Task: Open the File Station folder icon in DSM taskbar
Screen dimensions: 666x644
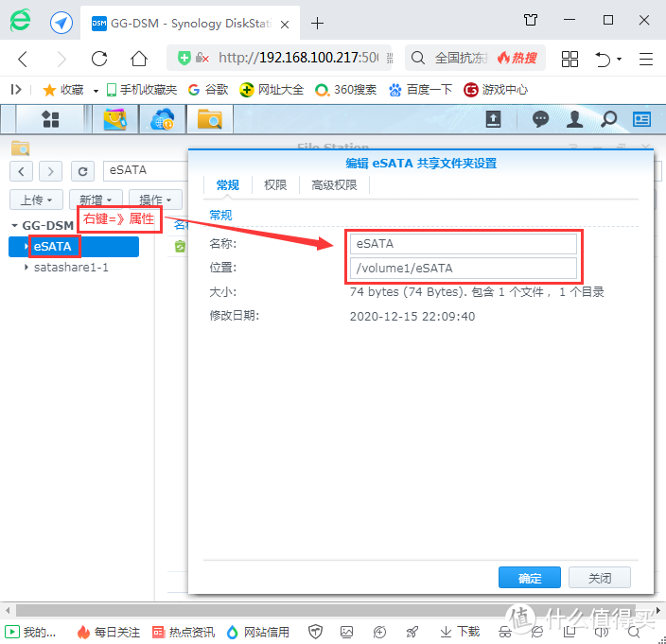Action: (x=209, y=119)
